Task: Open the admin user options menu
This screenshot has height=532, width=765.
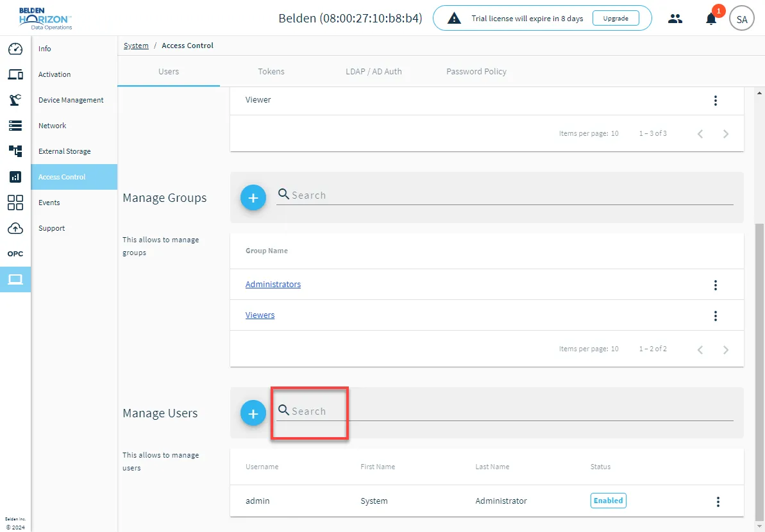Action: (718, 501)
